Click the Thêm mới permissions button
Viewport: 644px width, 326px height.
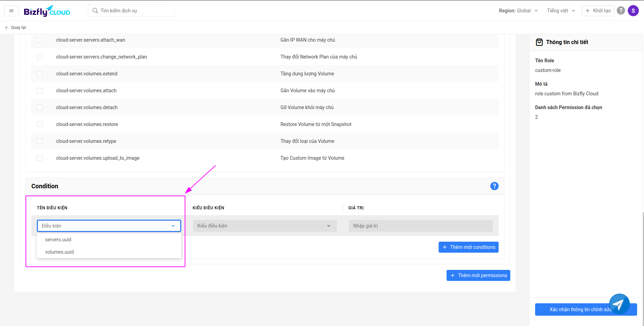[478, 275]
